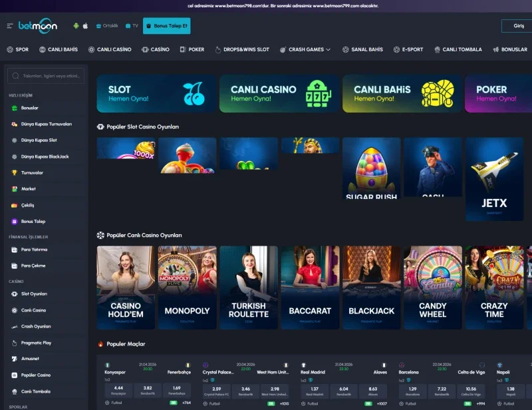The image size is (532, 410).
Task: Open the Candy Wheel live game
Action: [433, 288]
